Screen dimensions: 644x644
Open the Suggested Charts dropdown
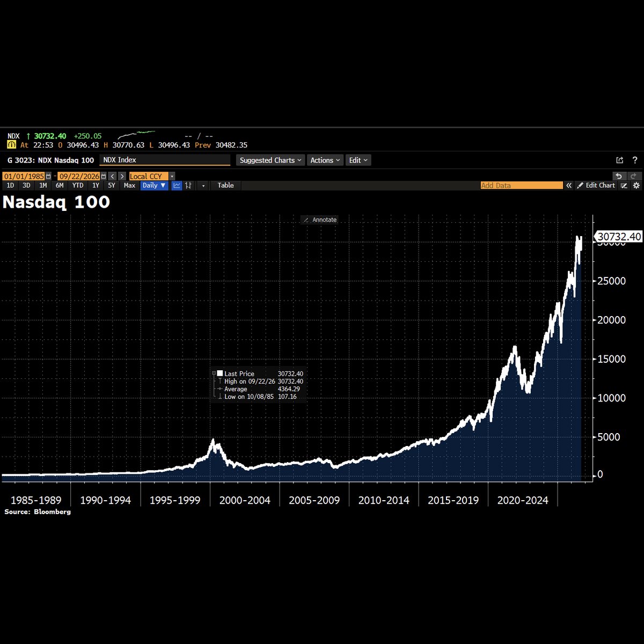pyautogui.click(x=270, y=160)
